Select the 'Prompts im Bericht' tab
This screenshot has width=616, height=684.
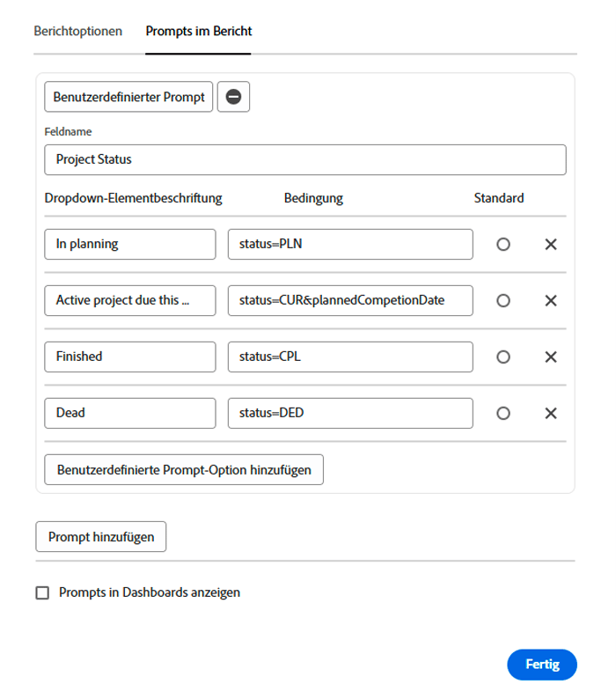point(199,31)
